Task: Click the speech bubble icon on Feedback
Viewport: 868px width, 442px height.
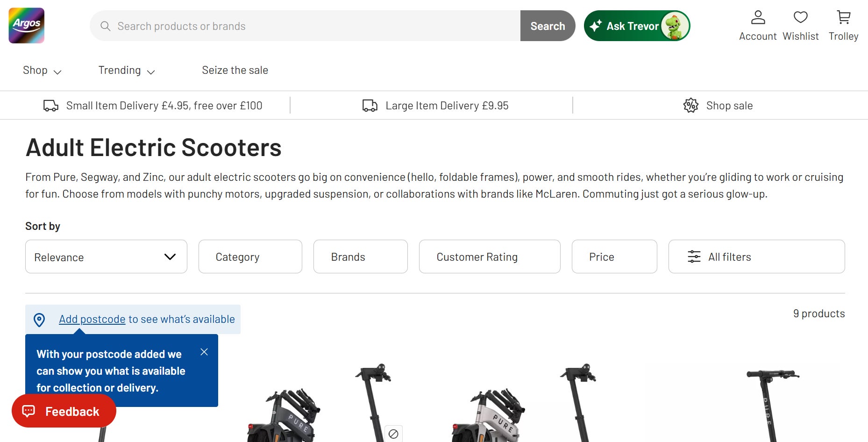Action: [x=28, y=411]
